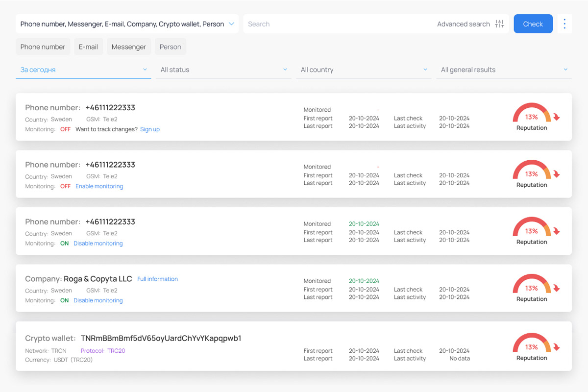Select the Messenger filter tab
The image size is (588, 392).
coord(129,47)
